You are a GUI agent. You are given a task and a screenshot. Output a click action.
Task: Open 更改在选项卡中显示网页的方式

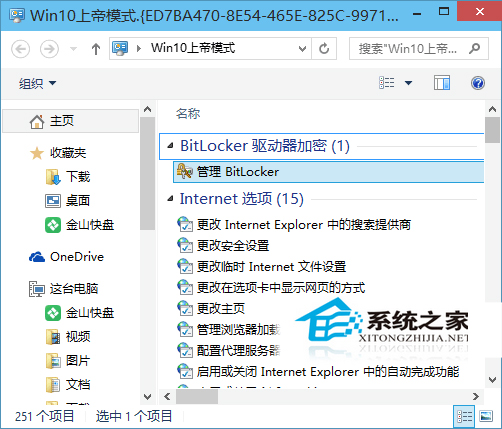[x=281, y=287]
